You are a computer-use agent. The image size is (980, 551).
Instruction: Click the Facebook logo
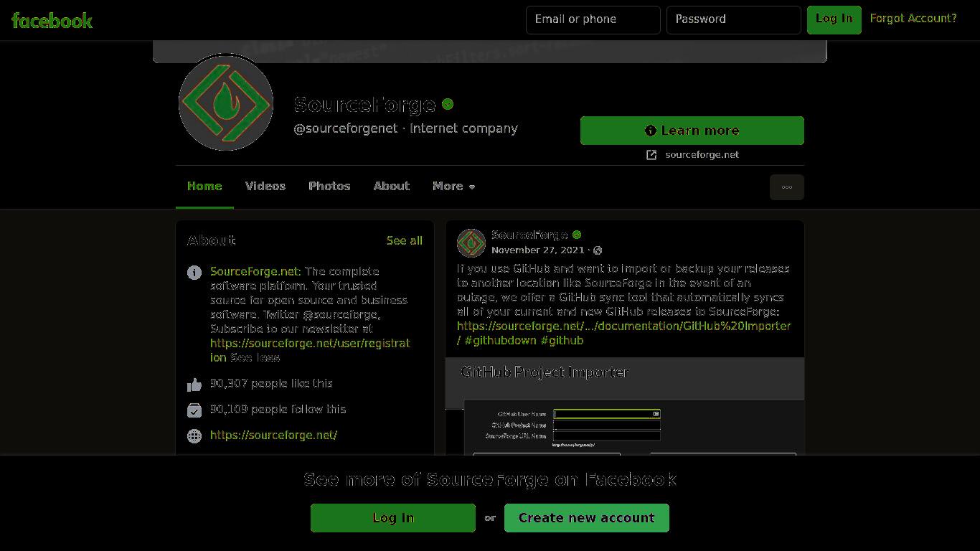tap(52, 20)
